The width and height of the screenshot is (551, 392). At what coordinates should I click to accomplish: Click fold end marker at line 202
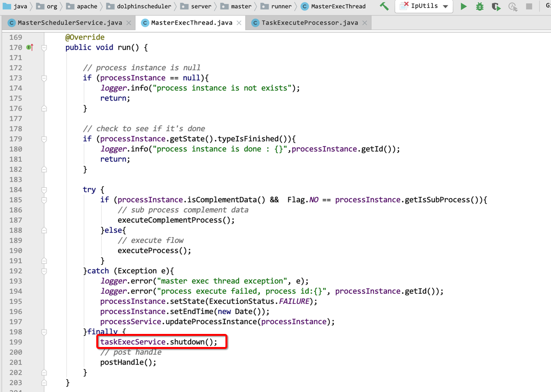point(44,372)
